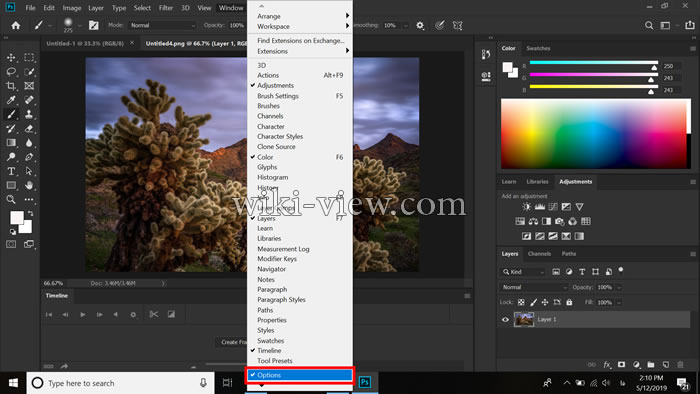This screenshot has width=700, height=394.
Task: Toggle type layer filter in Layers
Action: coord(582,271)
